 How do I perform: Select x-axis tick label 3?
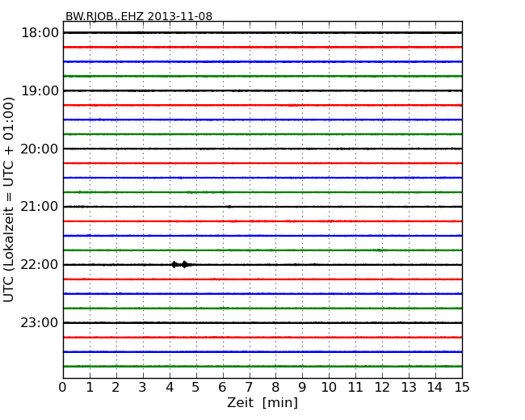(143, 387)
